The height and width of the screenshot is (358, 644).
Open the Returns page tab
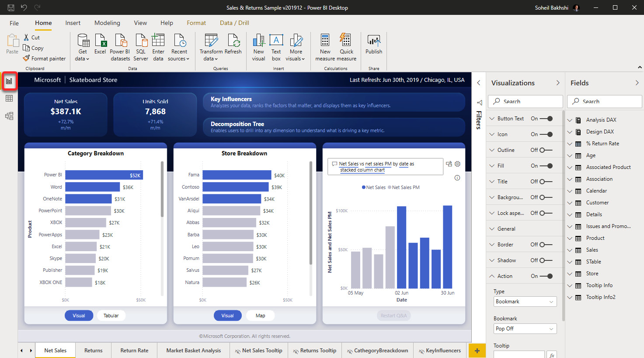pyautogui.click(x=94, y=351)
